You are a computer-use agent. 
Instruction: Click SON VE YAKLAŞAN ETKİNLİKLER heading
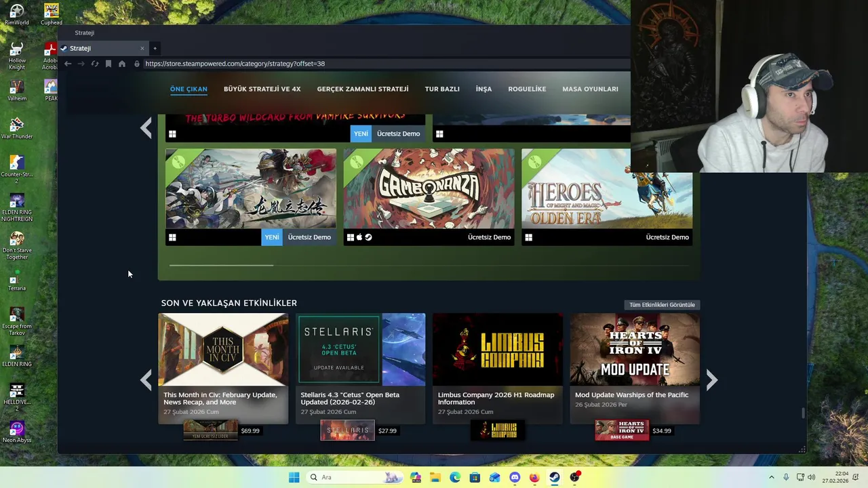(229, 303)
